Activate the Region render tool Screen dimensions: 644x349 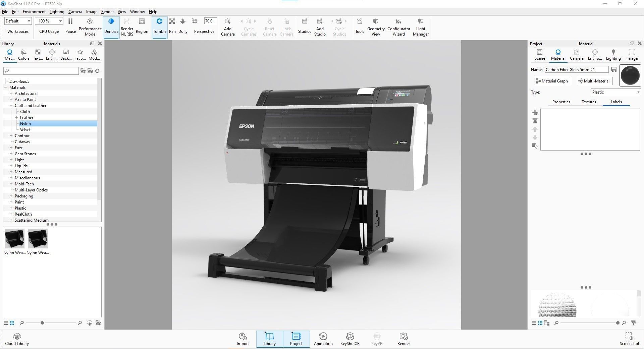pos(142,26)
